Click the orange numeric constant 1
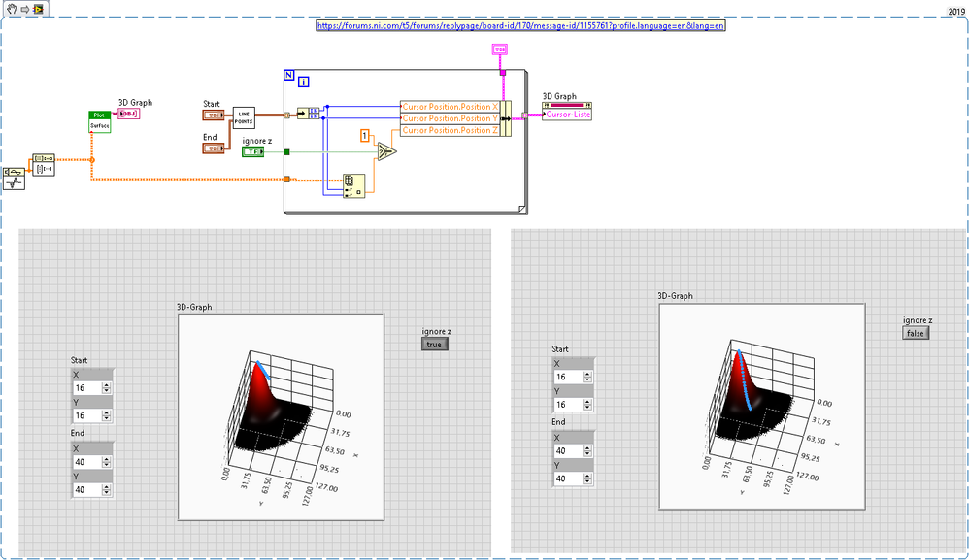Image resolution: width=969 pixels, height=560 pixels. click(x=365, y=135)
